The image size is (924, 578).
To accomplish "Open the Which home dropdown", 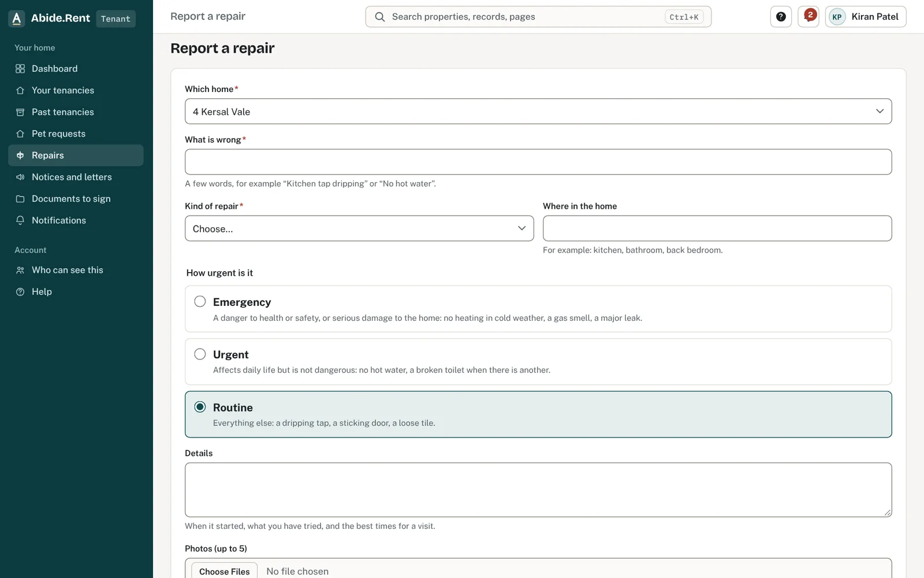I will coord(538,112).
